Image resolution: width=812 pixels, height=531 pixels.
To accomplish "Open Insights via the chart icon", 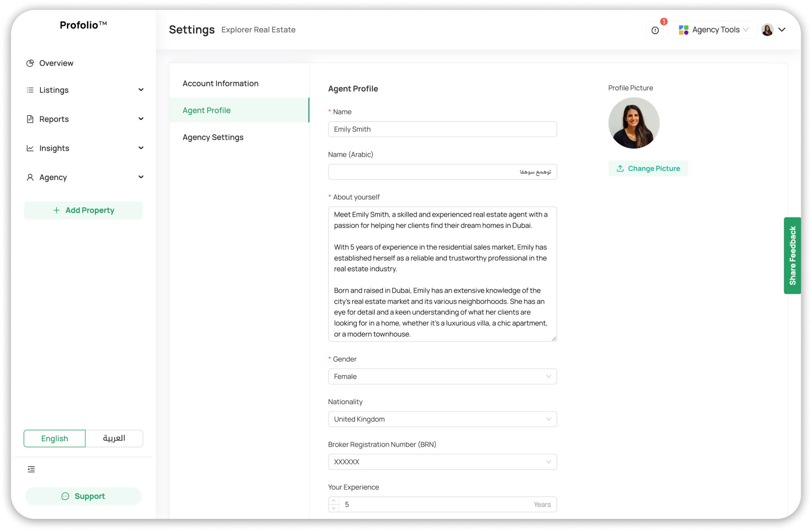I will click(30, 148).
